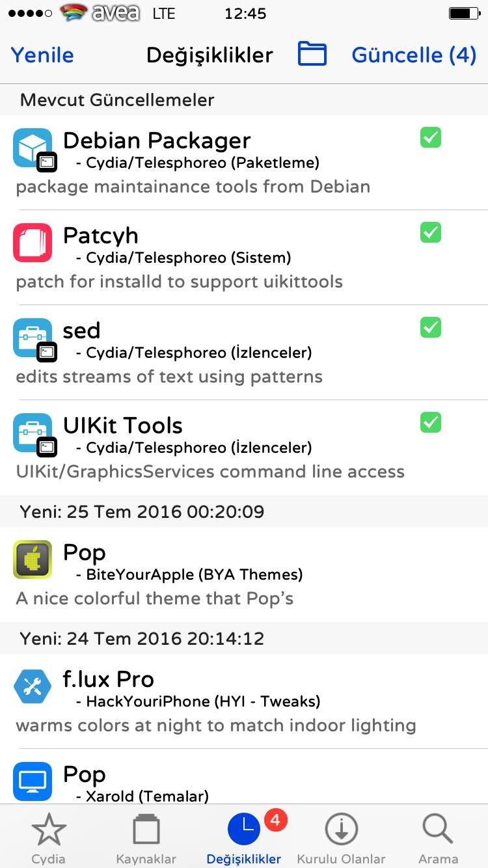488x868 pixels.
Task: Open the f.lux Pro package entry
Action: (x=244, y=701)
